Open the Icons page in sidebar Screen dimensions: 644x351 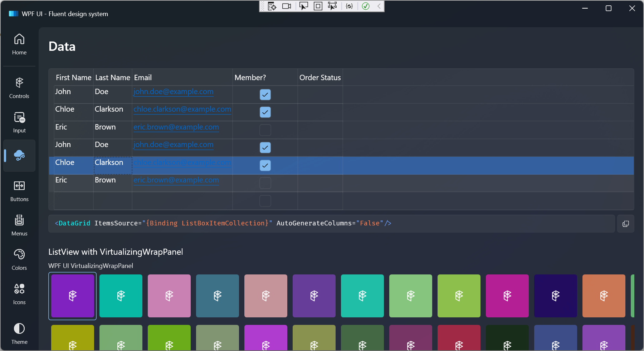point(19,294)
